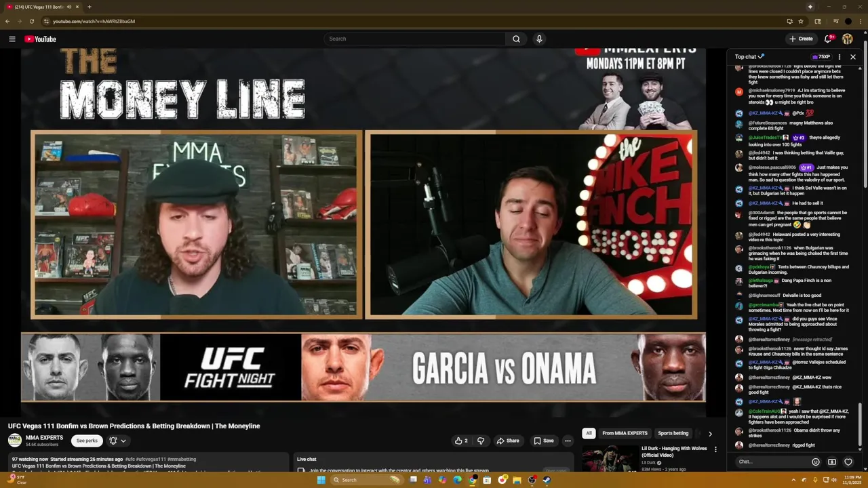Open Lil Durk Hanging With Wolves thumbnail
Screen dimensions: 868x488
click(x=610, y=459)
